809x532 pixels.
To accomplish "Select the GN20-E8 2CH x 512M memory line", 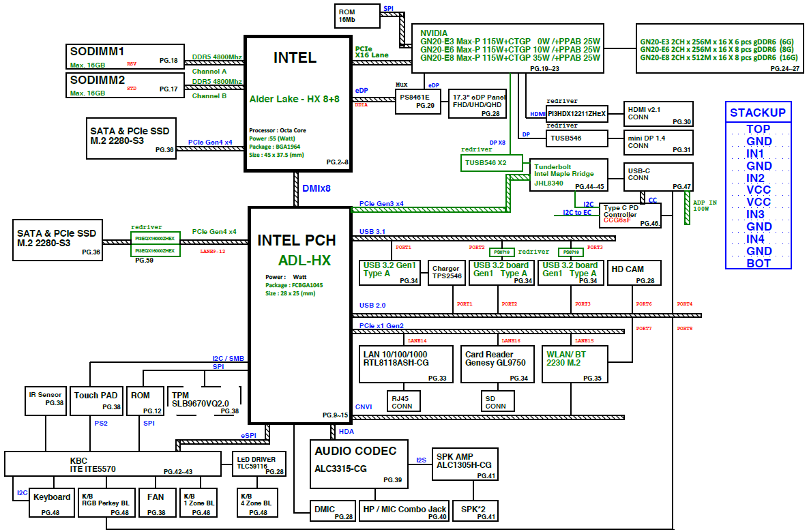I will (719, 58).
